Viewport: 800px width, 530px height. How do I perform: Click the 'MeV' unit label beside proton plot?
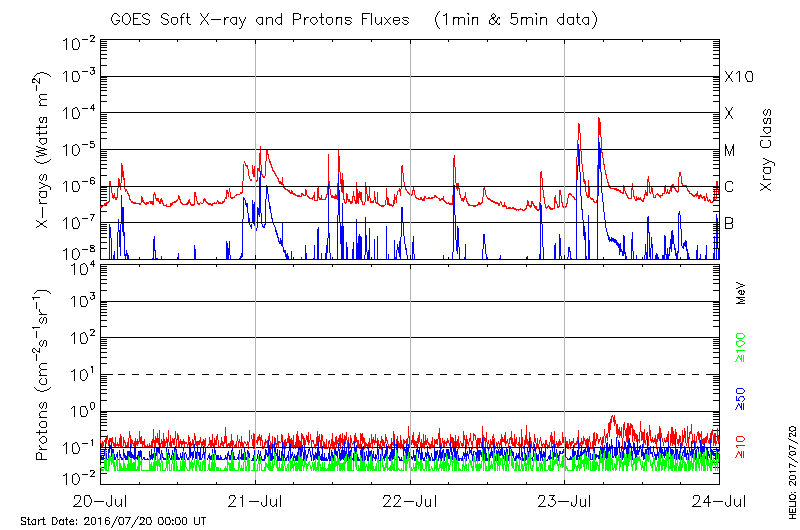(x=741, y=297)
